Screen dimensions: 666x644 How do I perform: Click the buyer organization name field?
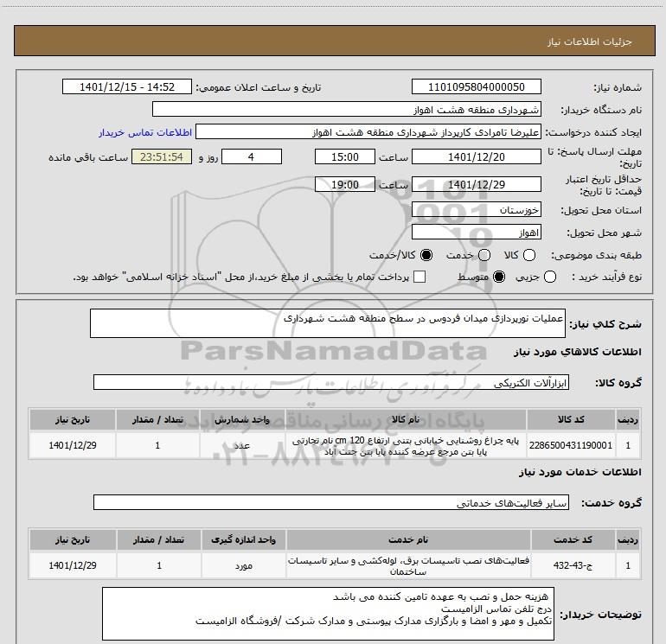coord(347,109)
